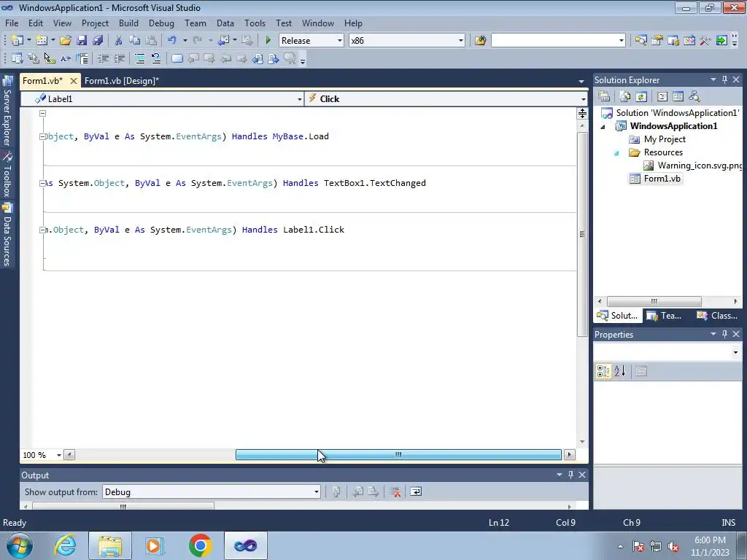
Task: Toggle bookmark on current line icon
Action: pos(177,58)
